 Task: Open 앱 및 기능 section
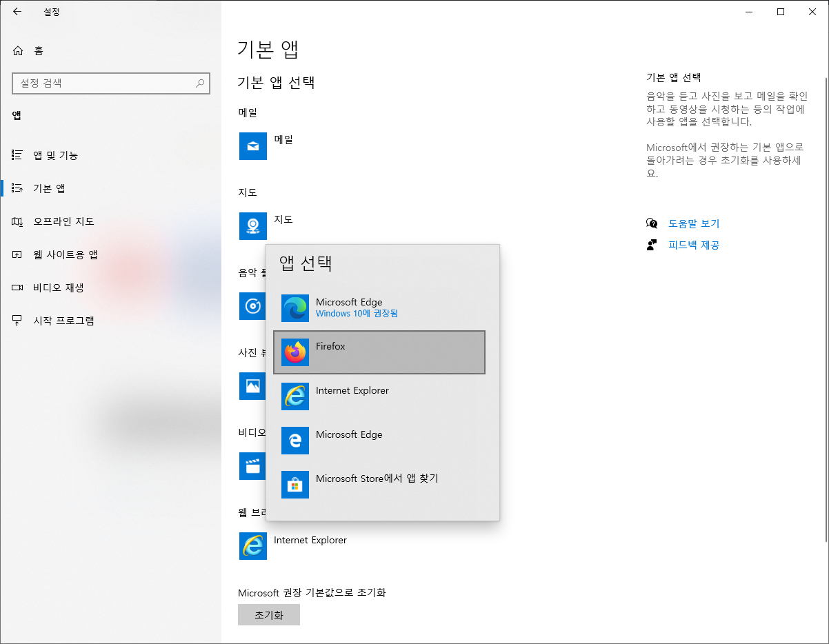pyautogui.click(x=110, y=155)
